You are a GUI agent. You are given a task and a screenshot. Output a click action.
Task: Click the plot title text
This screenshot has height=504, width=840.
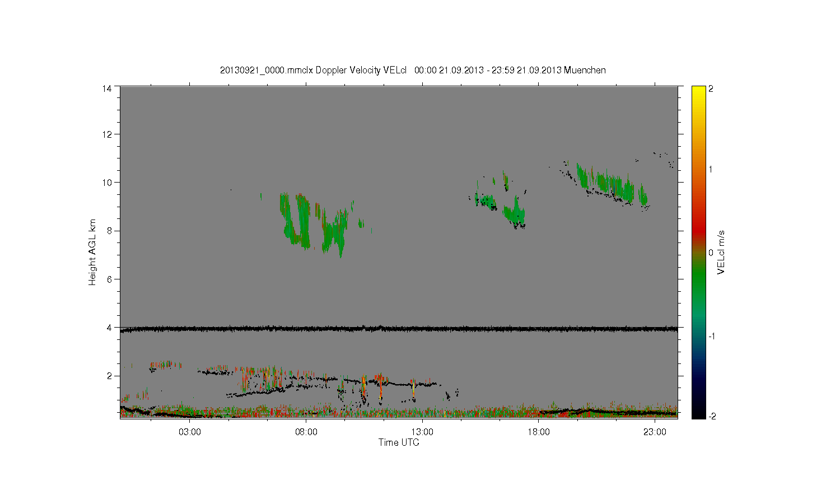coord(413,70)
